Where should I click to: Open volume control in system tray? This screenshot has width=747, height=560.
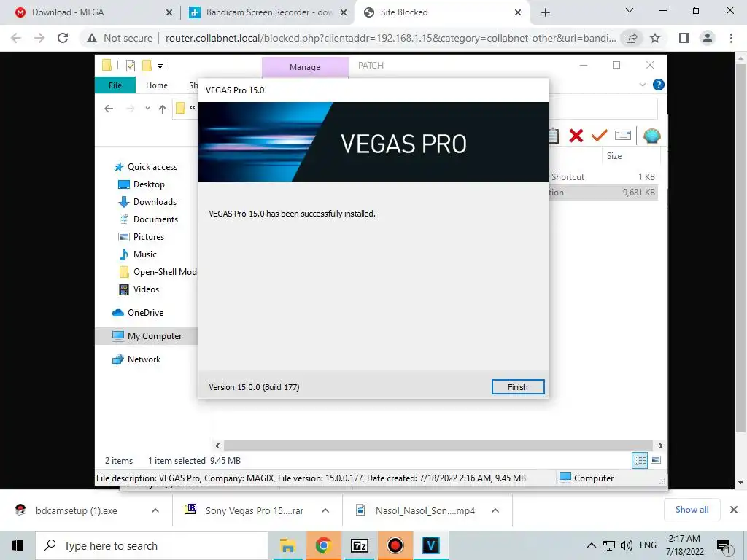coord(627,545)
